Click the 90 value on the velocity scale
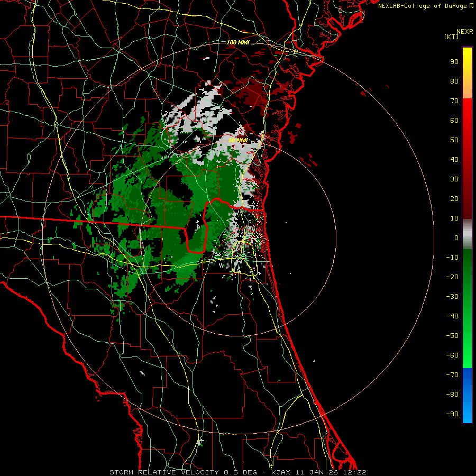This screenshot has height=476, width=476. click(x=454, y=62)
